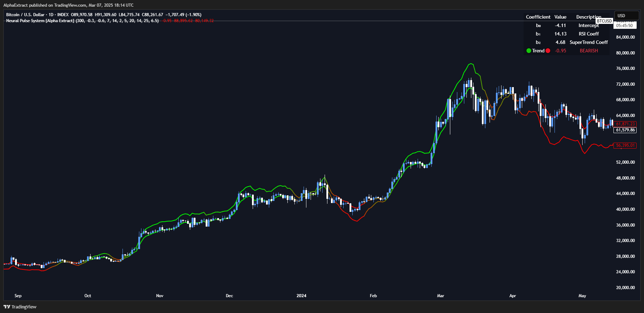
Task: Click the Nov label on the time axis
Action: pyautogui.click(x=160, y=296)
